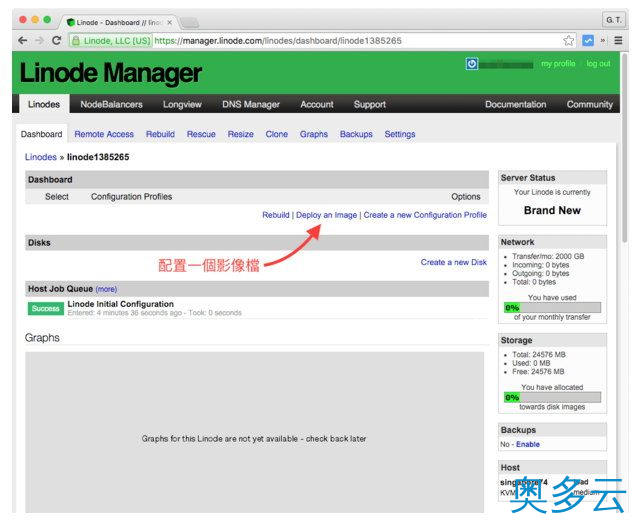Click the graphs not yet available placeholder
This screenshot has width=637, height=524.
[254, 433]
